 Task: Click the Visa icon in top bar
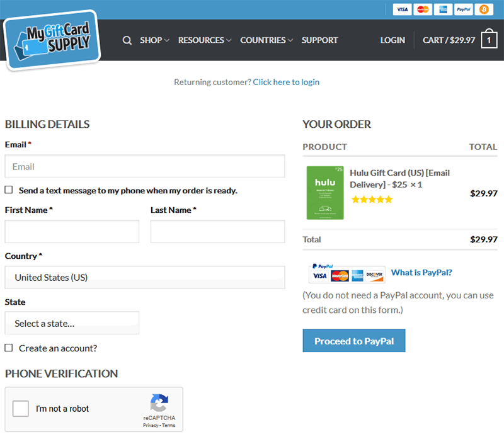point(402,9)
